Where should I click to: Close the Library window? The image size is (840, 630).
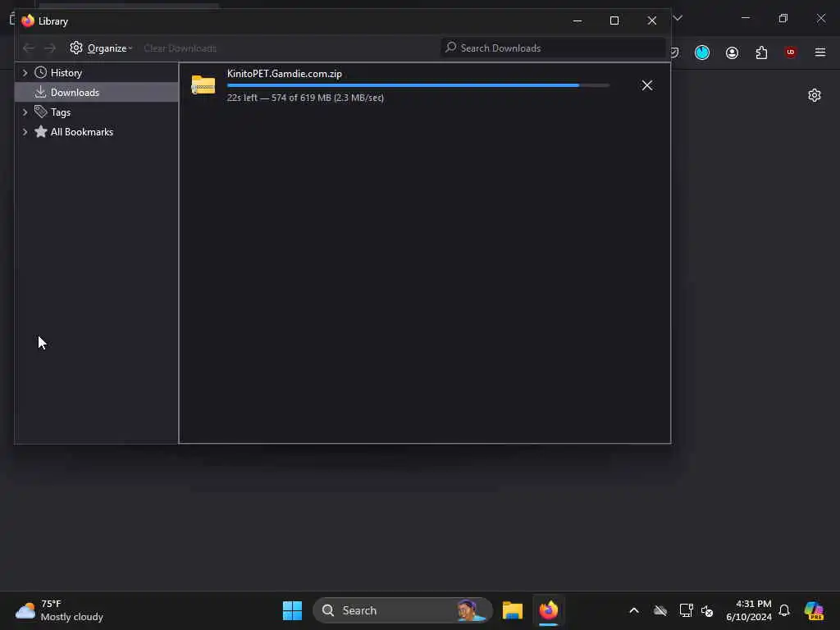click(652, 21)
